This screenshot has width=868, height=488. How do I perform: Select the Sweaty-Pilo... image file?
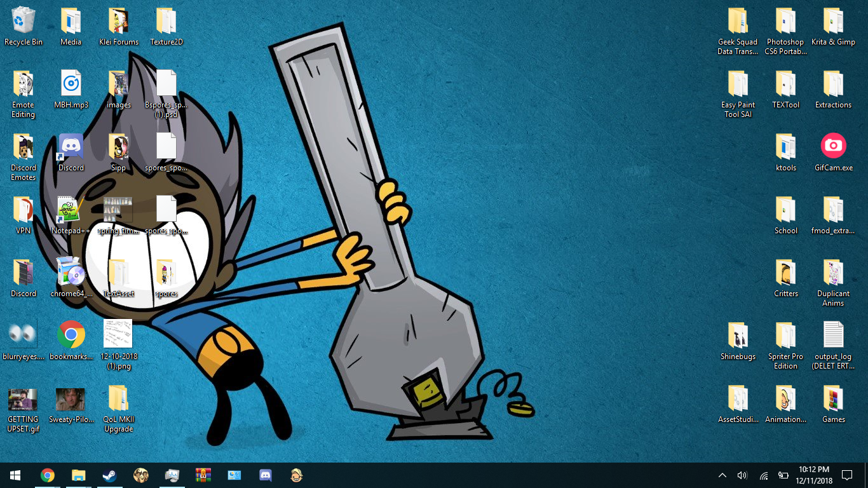point(71,404)
